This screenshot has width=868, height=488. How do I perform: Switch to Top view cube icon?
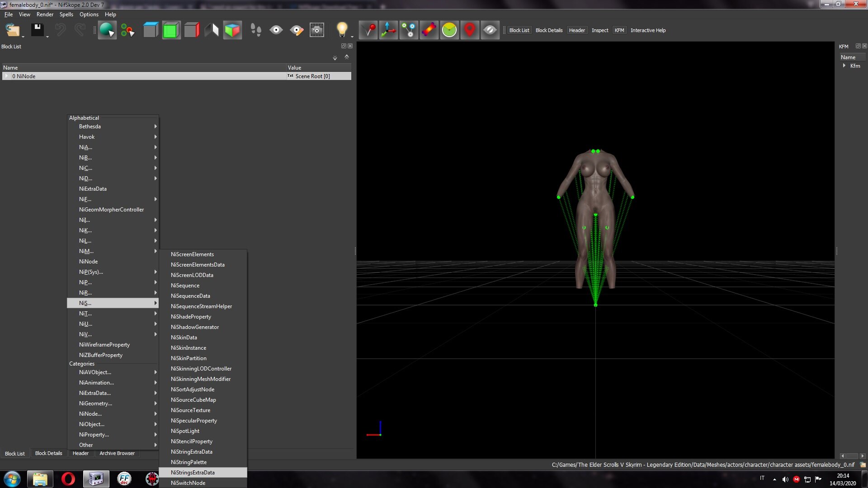(x=151, y=30)
